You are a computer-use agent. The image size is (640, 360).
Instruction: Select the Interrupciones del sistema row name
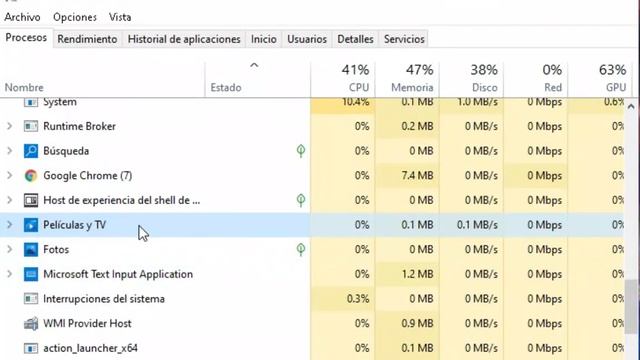point(104,299)
